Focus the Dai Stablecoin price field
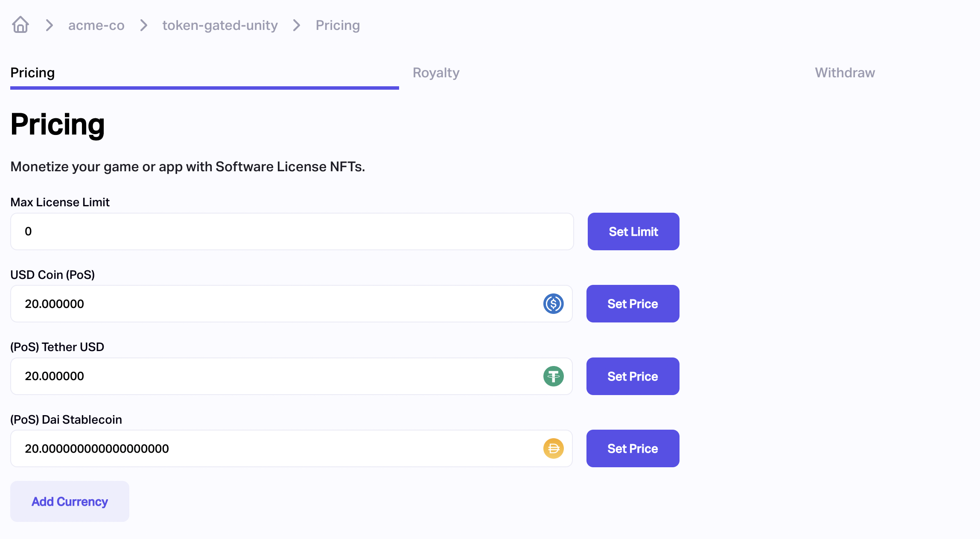This screenshot has height=539, width=980. coord(291,448)
